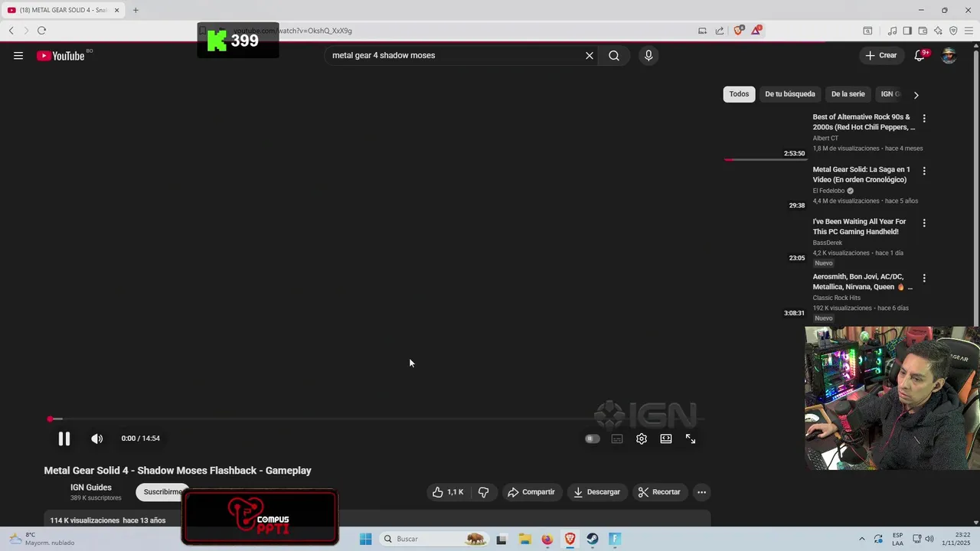Switch to theater mode
The height and width of the screenshot is (551, 980).
pyautogui.click(x=666, y=439)
